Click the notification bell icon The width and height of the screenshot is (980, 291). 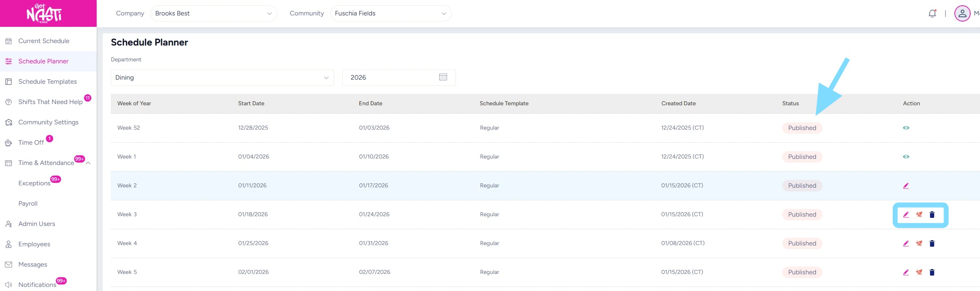pyautogui.click(x=932, y=13)
